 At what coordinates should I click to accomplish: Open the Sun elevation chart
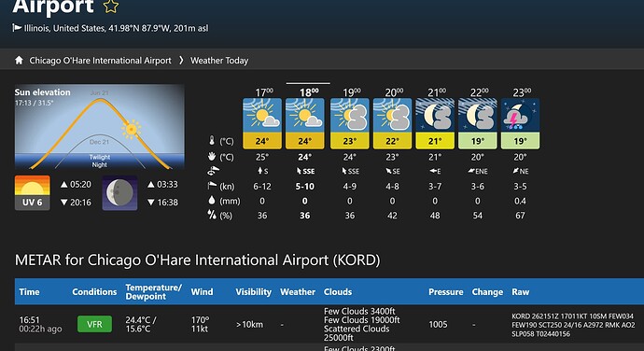coord(100,127)
